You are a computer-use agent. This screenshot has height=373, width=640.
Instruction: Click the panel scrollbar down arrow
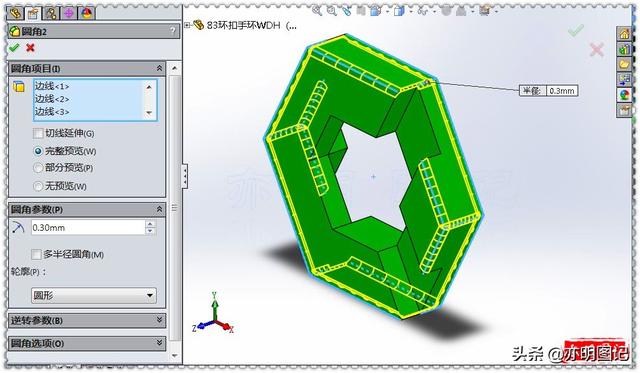175,355
